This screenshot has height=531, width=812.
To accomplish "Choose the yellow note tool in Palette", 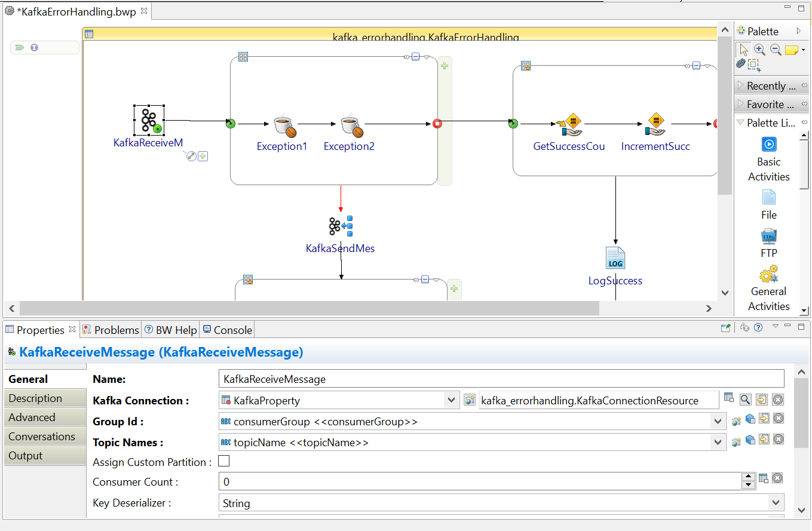I will (x=792, y=50).
